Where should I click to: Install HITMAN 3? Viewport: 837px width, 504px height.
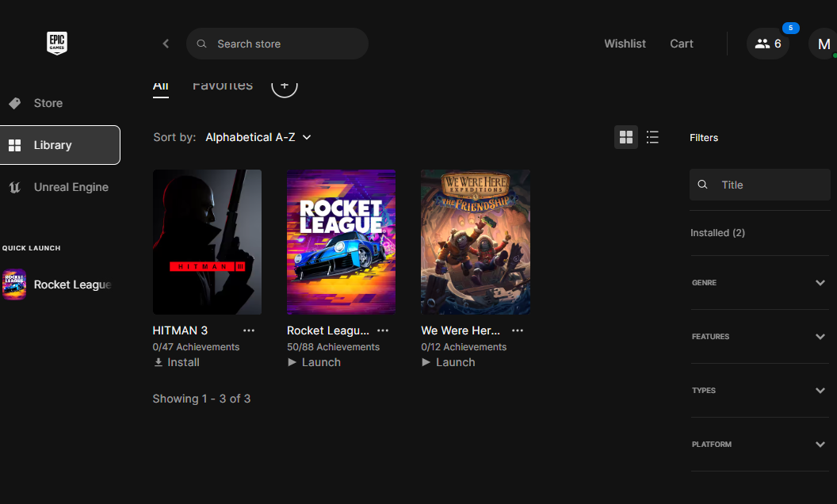coord(177,362)
